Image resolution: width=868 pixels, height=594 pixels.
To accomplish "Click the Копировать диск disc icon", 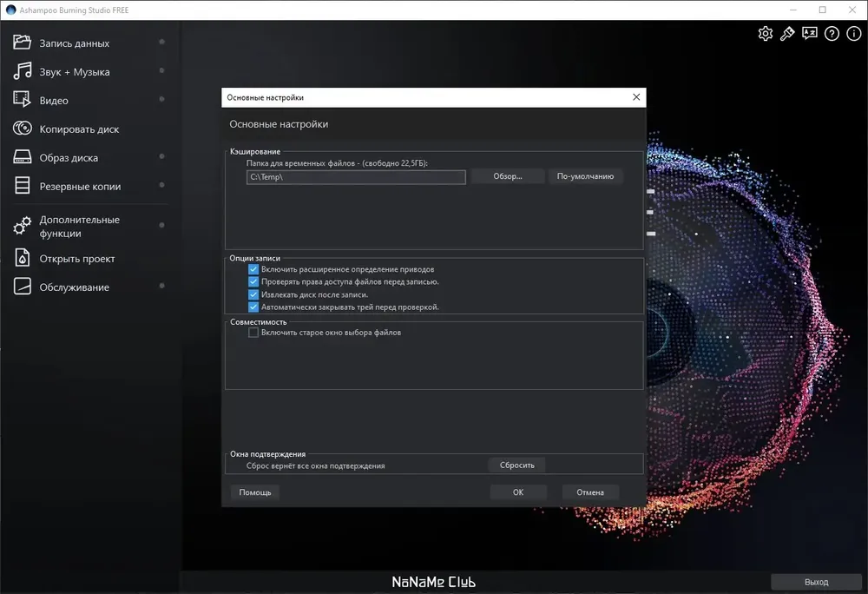I will tap(23, 129).
